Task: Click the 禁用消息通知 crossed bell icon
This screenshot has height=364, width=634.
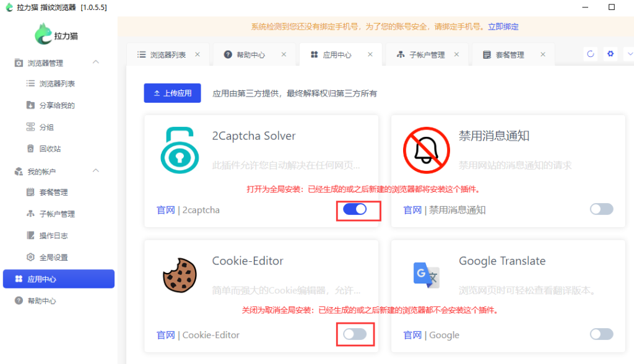Action: coord(426,150)
